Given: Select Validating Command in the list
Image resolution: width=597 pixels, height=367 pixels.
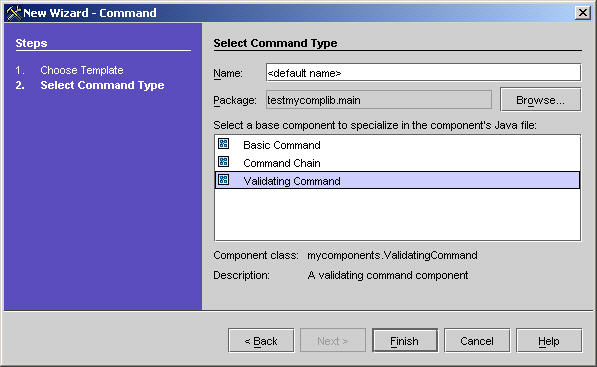Looking at the screenshot, I should [x=397, y=180].
